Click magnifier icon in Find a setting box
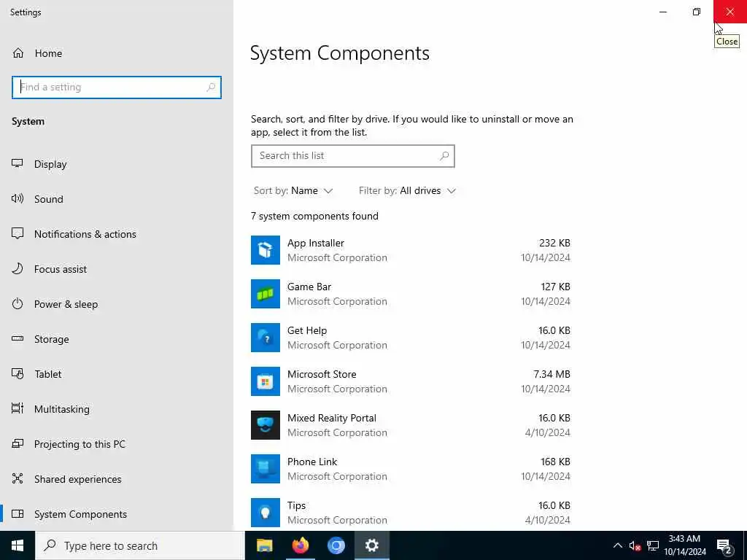This screenshot has height=560, width=747. [211, 87]
